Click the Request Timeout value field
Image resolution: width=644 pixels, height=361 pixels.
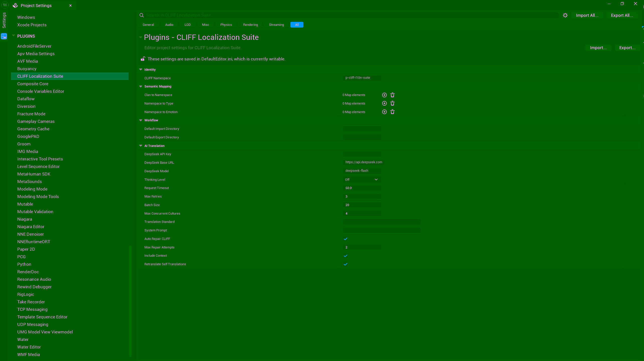(x=362, y=188)
